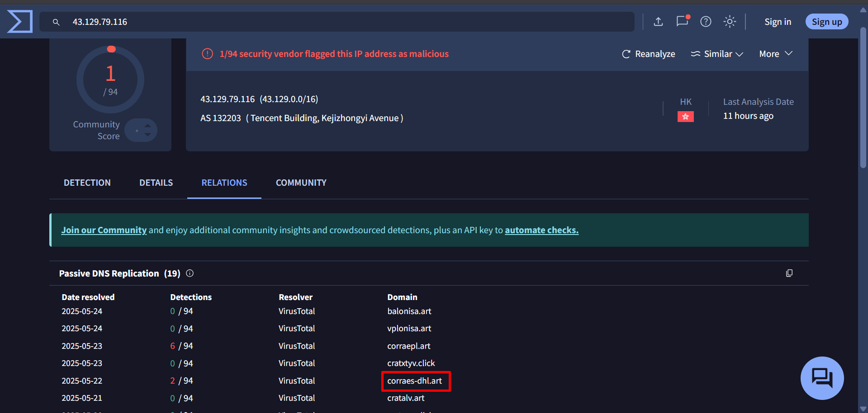Open the More options dropdown

pos(775,54)
